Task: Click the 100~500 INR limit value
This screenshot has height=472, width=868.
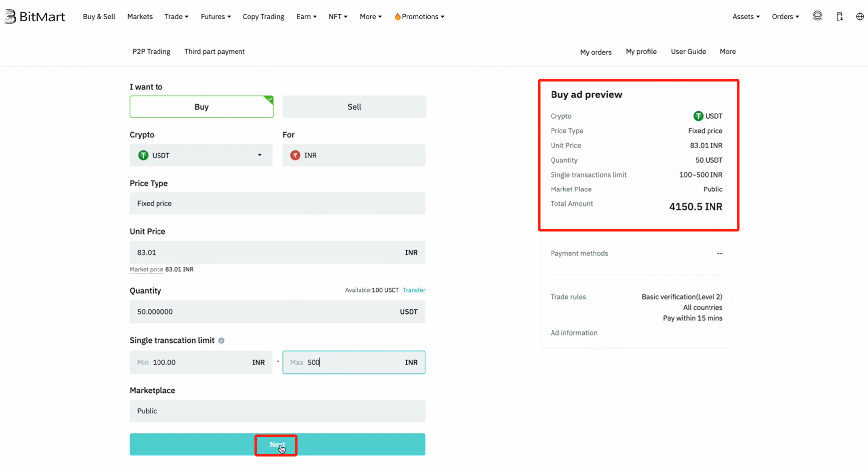Action: point(701,175)
